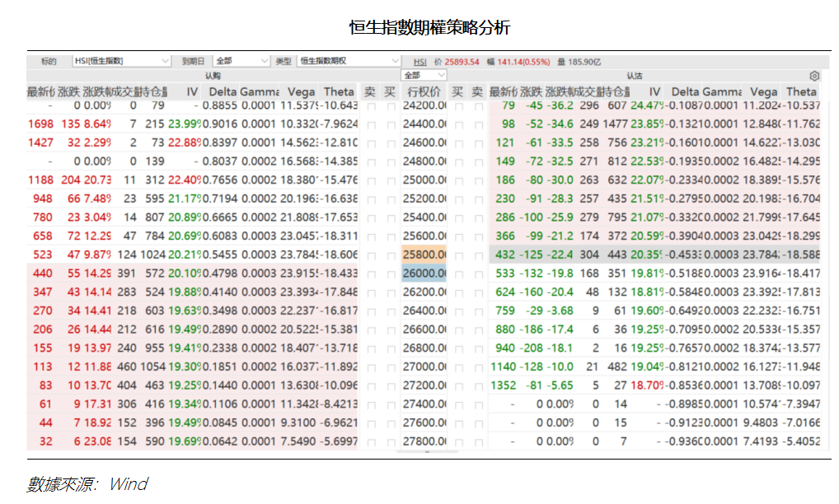The height and width of the screenshot is (504, 839).
Task: Tick call-side 买 checkbox in 25400.00 row
Action: [x=391, y=218]
